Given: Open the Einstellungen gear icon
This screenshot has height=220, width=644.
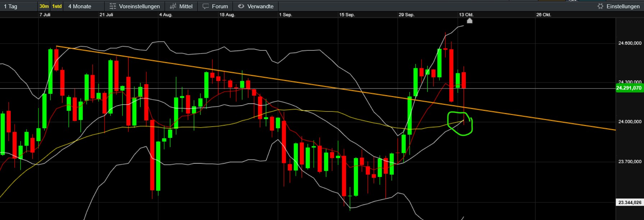Looking at the screenshot, I should tap(600, 6).
